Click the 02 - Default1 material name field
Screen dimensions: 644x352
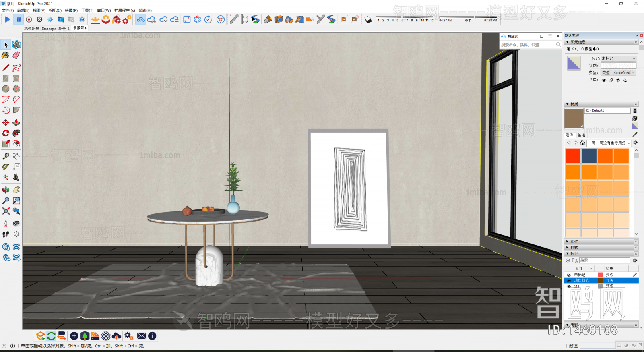[x=607, y=110]
